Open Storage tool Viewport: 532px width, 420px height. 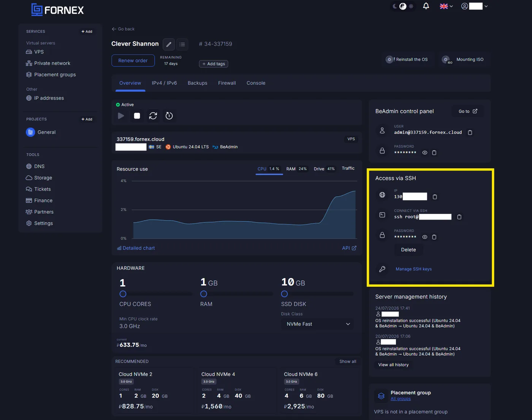coord(39,178)
